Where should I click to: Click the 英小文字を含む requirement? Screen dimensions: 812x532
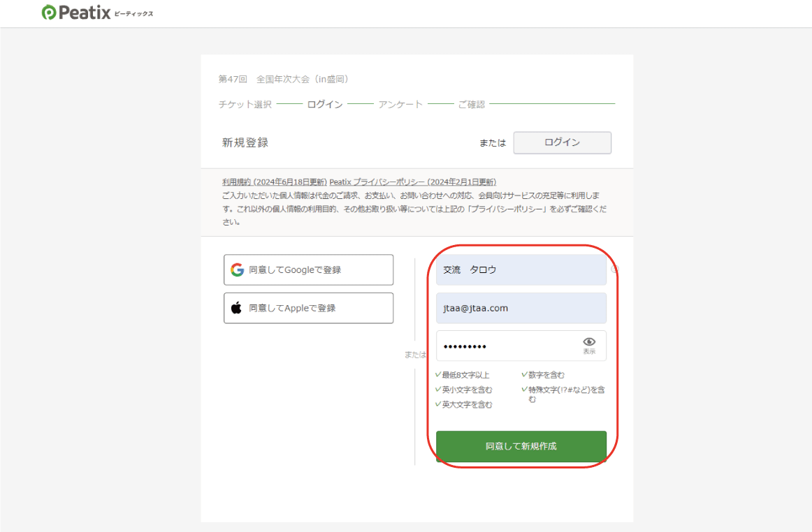[x=467, y=390]
